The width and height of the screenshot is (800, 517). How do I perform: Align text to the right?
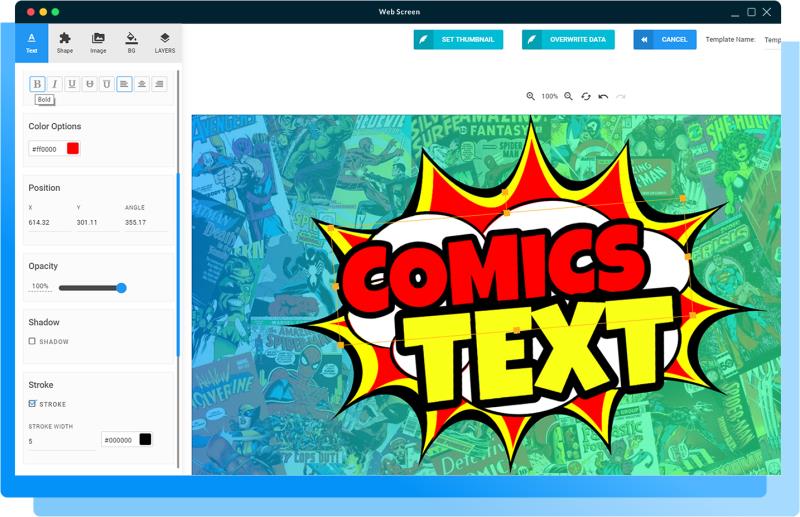(x=159, y=84)
